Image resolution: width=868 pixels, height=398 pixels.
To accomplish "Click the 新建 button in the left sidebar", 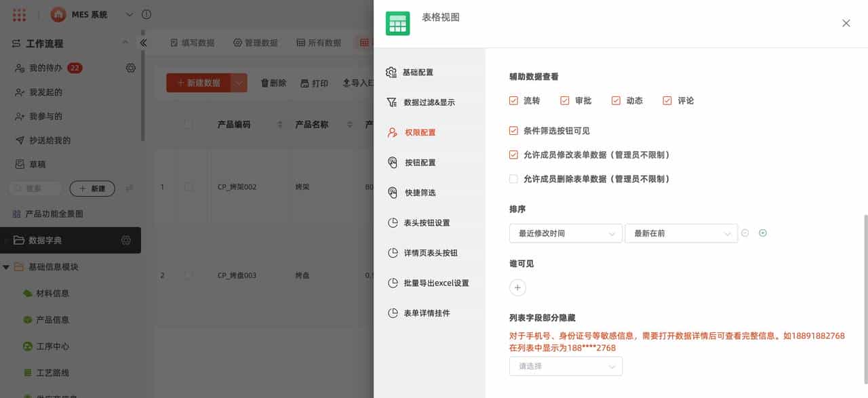I will click(x=92, y=188).
